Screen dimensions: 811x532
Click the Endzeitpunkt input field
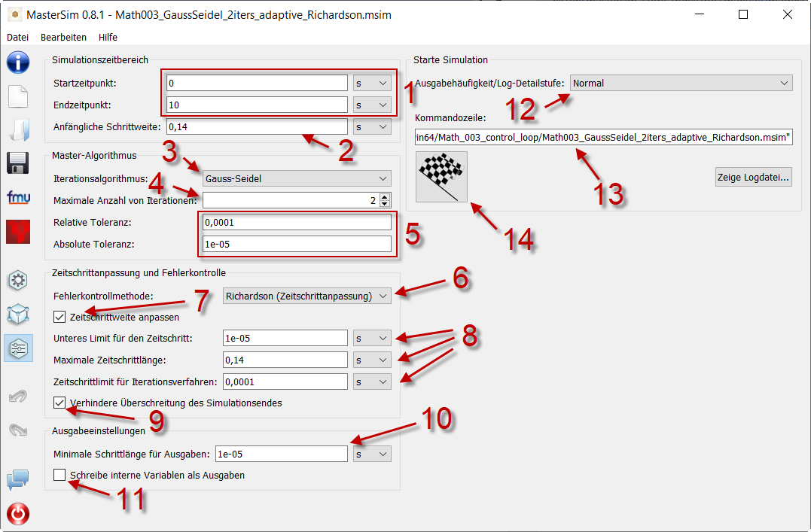pyautogui.click(x=257, y=105)
